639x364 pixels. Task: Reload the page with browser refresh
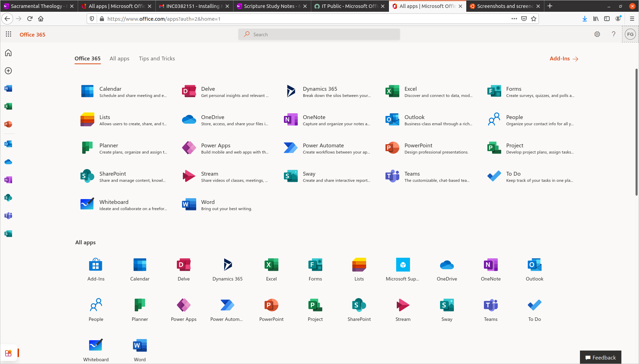point(30,19)
